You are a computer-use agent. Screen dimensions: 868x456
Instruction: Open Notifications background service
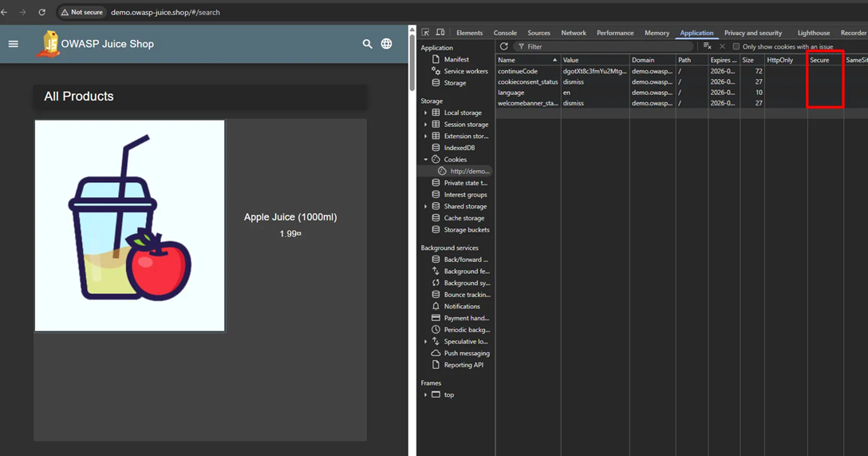coord(462,307)
